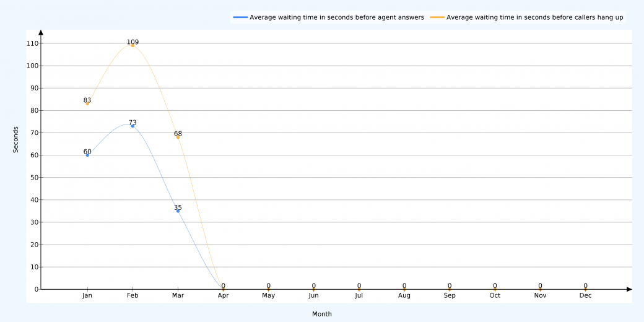
Task: Click the blue legend line swatch
Action: pos(240,17)
